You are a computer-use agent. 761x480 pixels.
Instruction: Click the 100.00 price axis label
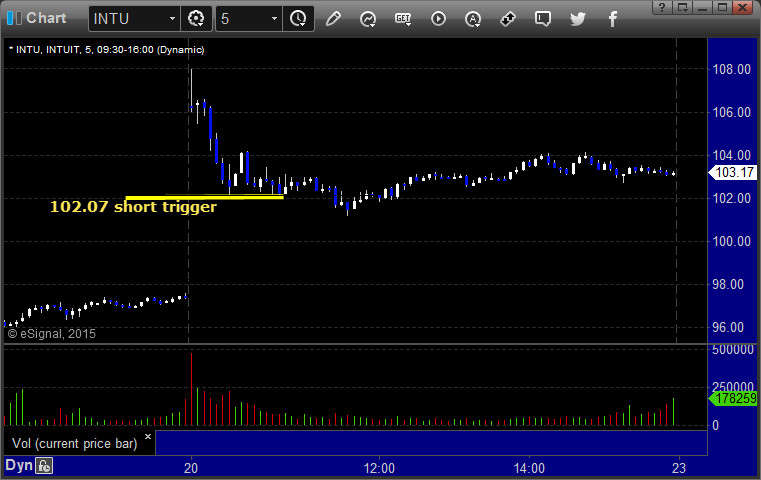(x=731, y=241)
